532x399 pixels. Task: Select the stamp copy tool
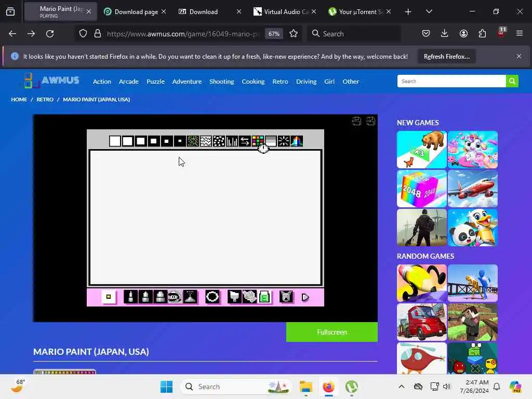pos(249,297)
